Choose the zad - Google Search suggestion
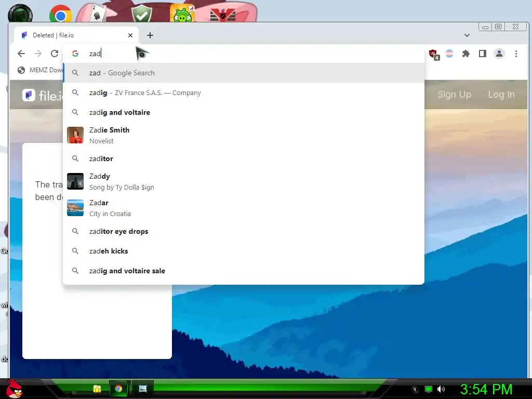Image resolution: width=532 pixels, height=399 pixels. [244, 73]
